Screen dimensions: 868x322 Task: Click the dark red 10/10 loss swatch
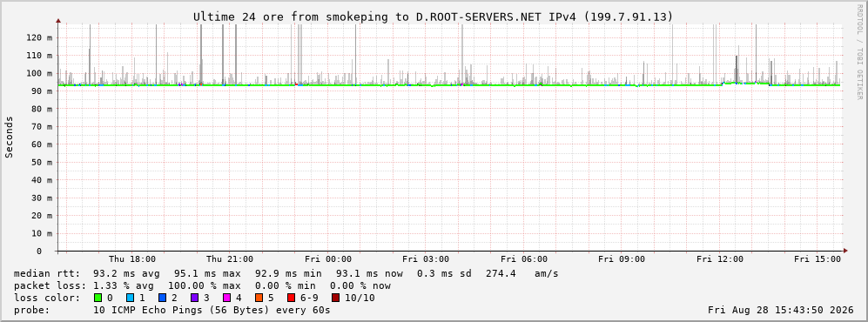coord(335,298)
